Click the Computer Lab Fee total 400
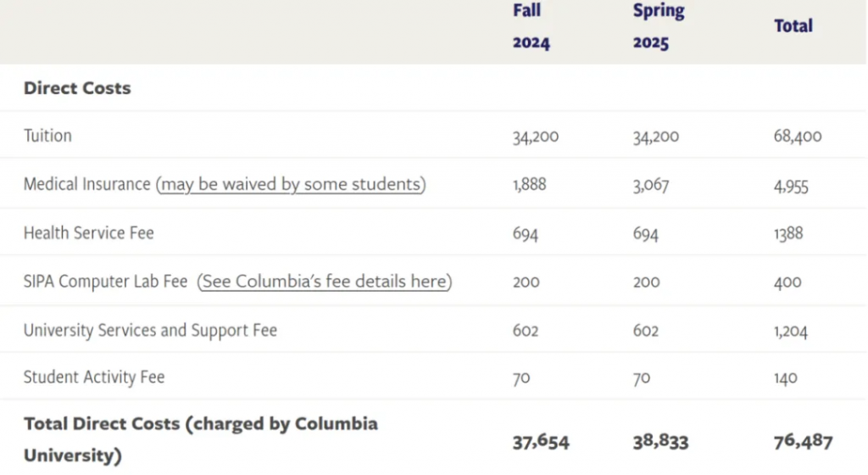Image resolution: width=868 pixels, height=475 pixels. [787, 282]
